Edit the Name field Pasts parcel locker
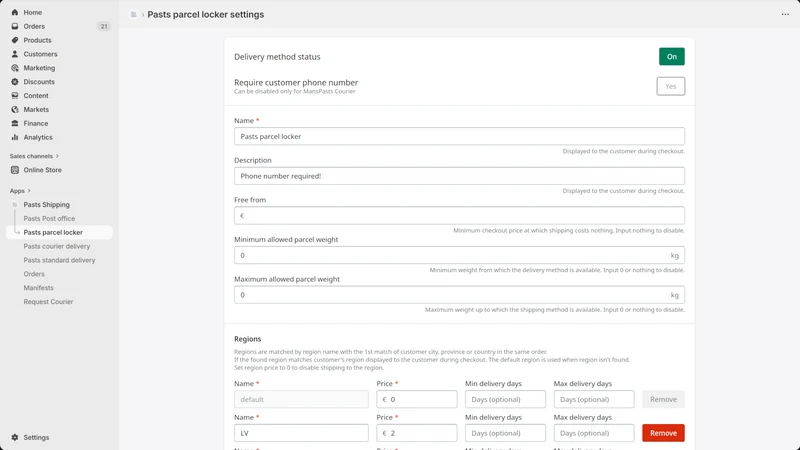 point(459,136)
